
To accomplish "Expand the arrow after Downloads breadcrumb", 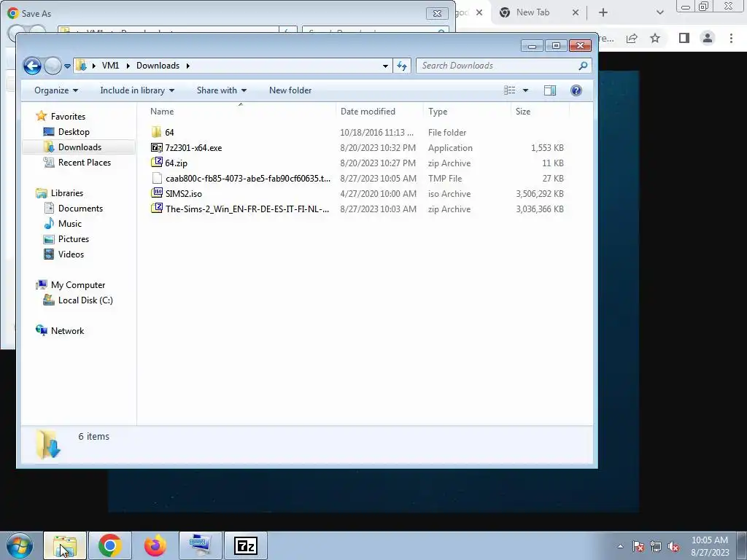I will click(187, 66).
